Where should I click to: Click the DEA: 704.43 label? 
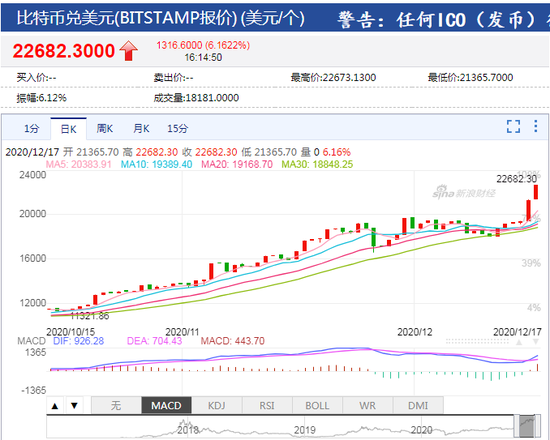[154, 341]
